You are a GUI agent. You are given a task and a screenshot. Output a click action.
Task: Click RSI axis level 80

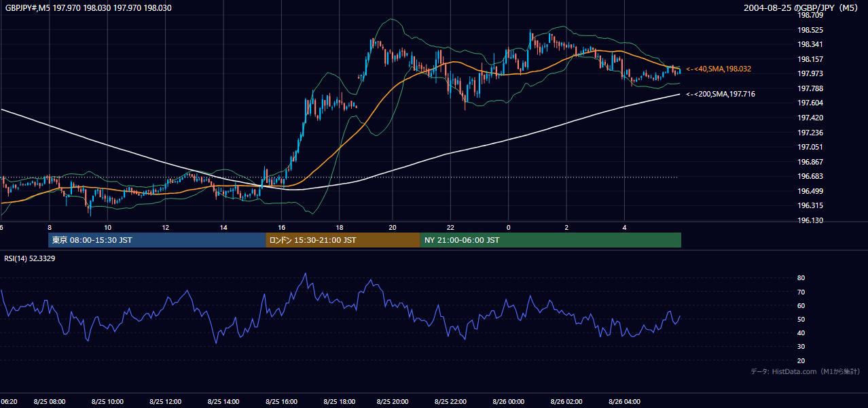pyautogui.click(x=801, y=278)
